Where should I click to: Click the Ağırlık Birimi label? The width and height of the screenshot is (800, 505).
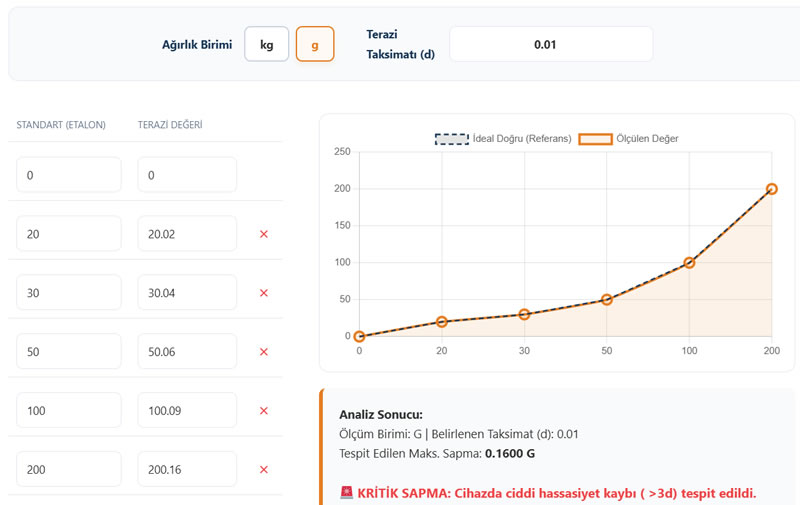point(197,45)
